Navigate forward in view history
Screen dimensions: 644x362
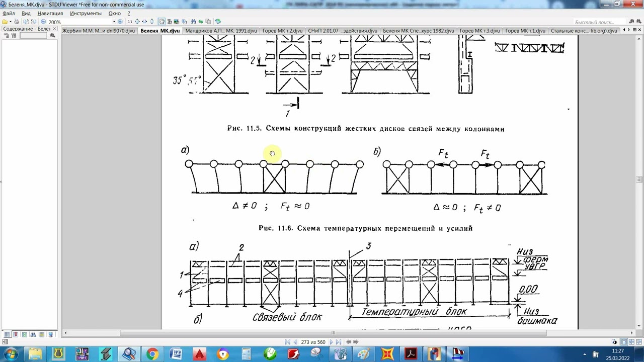(x=356, y=342)
